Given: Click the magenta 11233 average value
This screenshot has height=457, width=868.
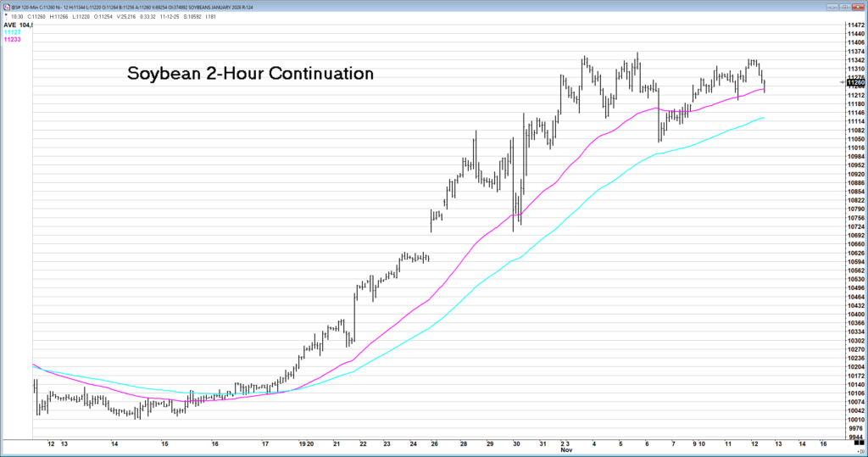Looking at the screenshot, I should click(13, 40).
